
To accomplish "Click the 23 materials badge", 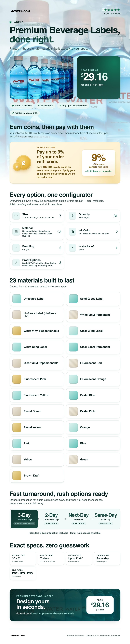I will (45, 106).
